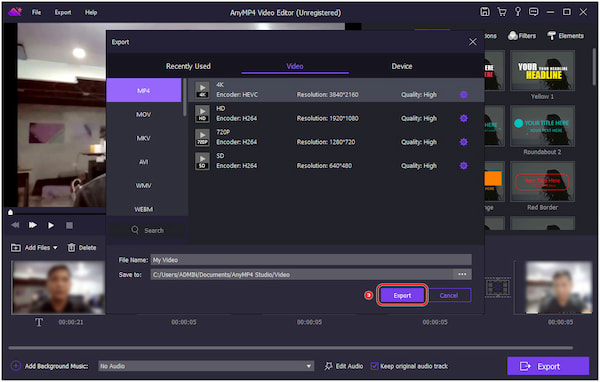Open settings gear for SD 640*480 preset
This screenshot has width=600, height=382.
click(463, 166)
